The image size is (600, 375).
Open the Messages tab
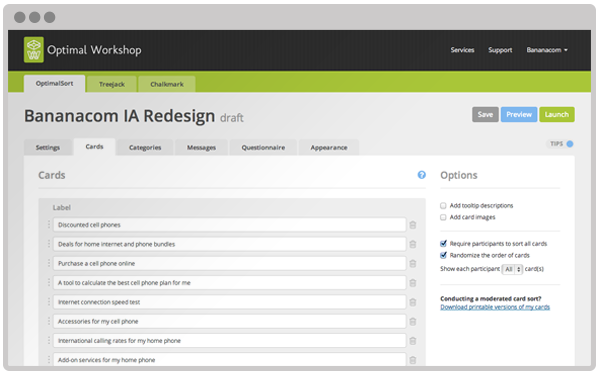[201, 147]
